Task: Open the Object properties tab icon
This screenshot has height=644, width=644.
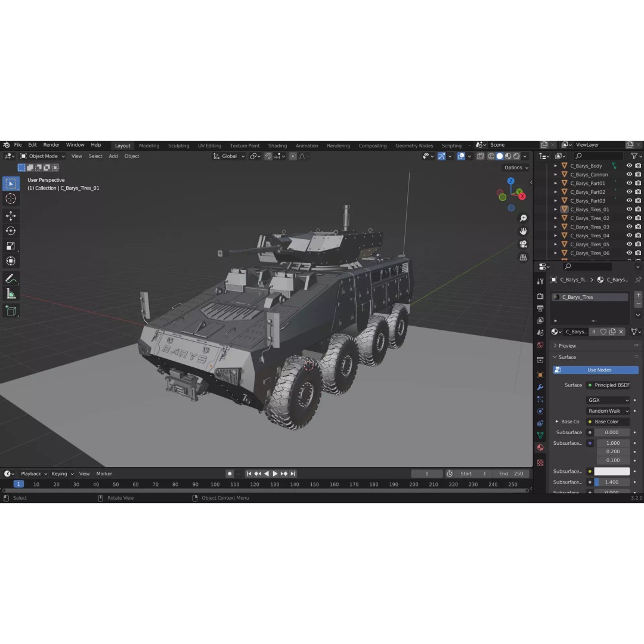Action: (x=540, y=375)
